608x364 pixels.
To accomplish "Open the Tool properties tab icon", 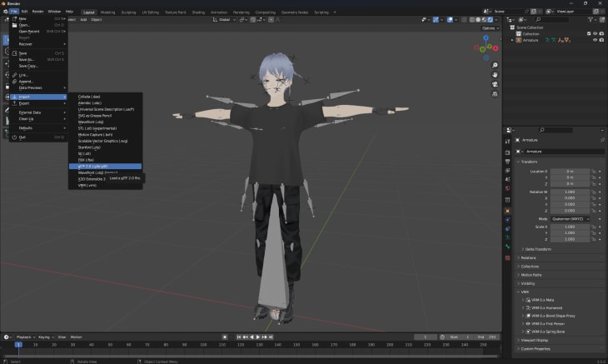I will tap(507, 142).
